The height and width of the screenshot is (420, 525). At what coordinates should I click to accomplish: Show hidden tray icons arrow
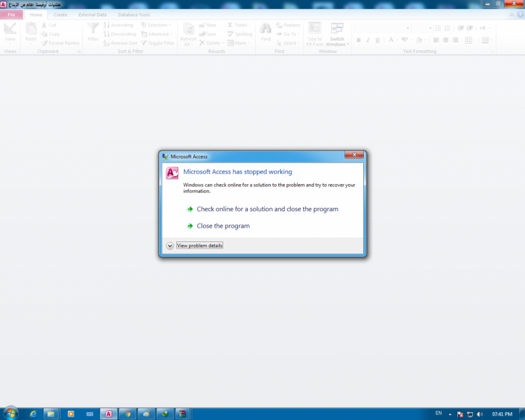(x=450, y=414)
